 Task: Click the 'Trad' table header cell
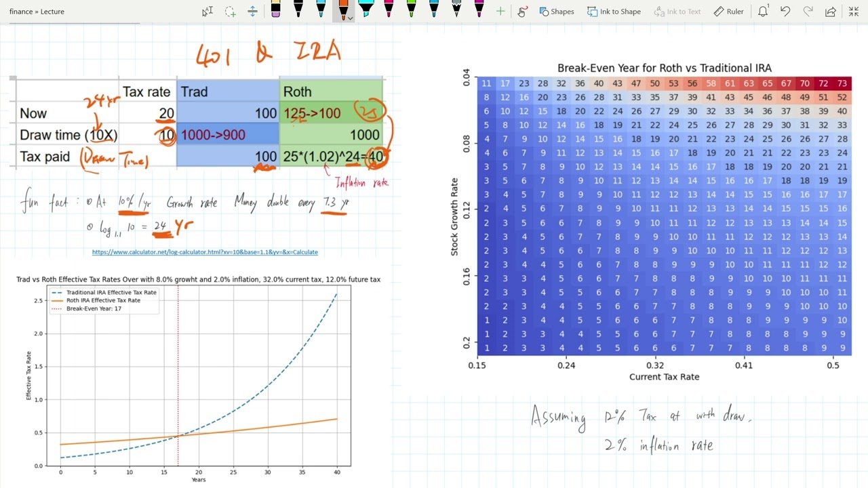(x=228, y=91)
